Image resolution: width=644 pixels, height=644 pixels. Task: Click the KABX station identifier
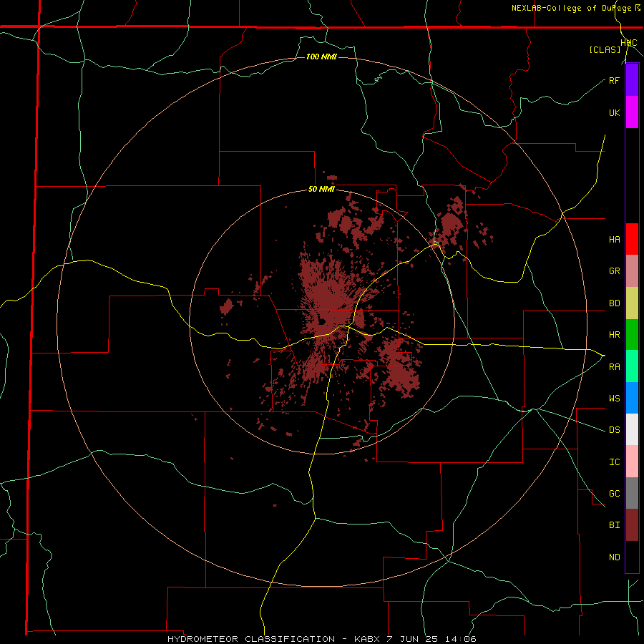368,639
